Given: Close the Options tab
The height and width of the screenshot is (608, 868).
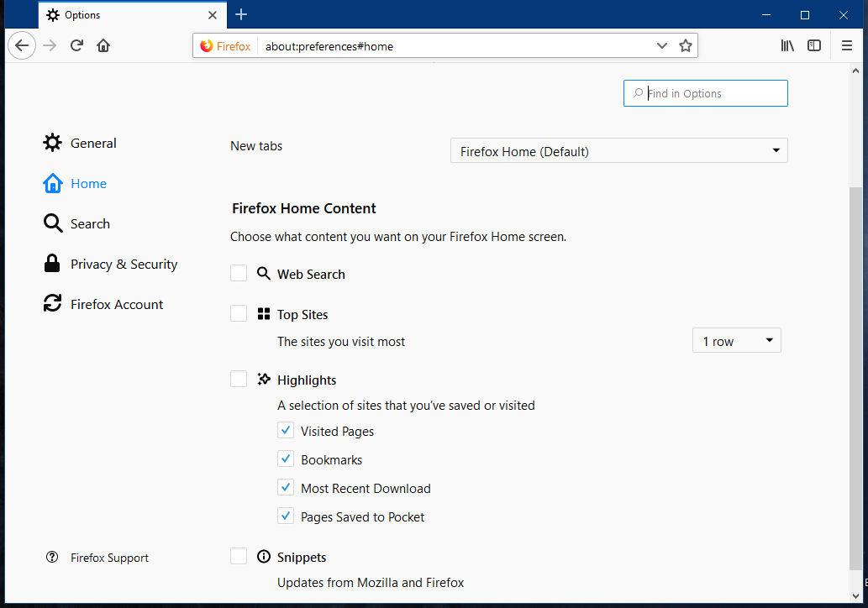Looking at the screenshot, I should (x=213, y=15).
